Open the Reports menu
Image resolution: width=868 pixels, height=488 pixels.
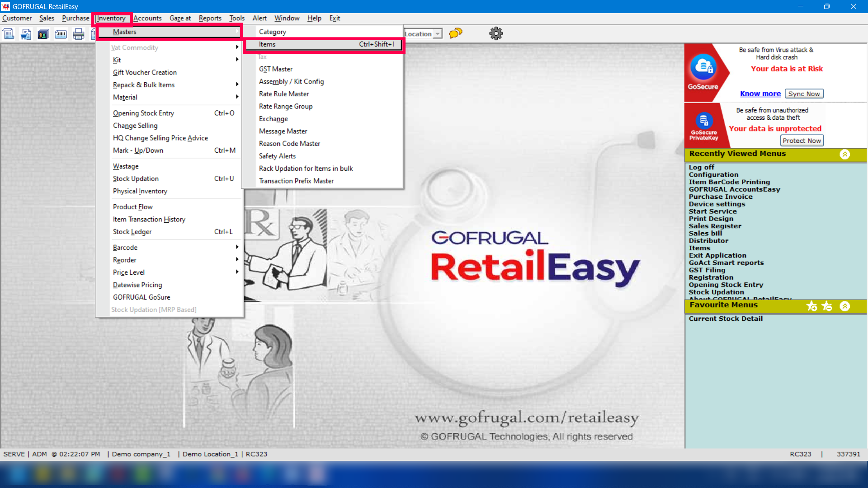(x=210, y=18)
